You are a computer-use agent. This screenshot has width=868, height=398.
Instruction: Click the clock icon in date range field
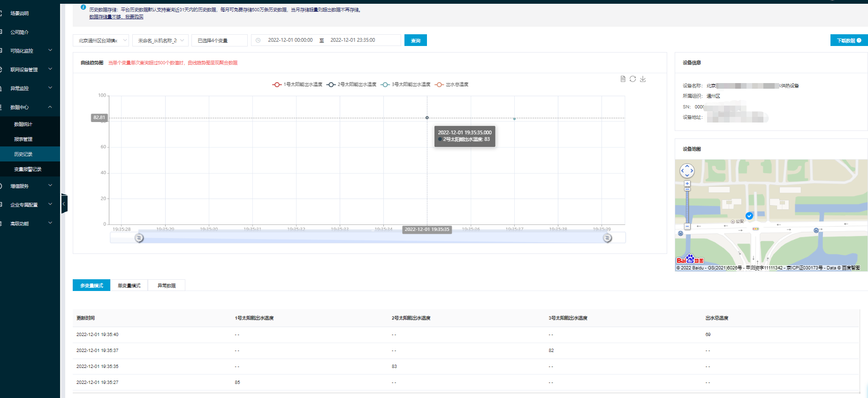point(258,40)
